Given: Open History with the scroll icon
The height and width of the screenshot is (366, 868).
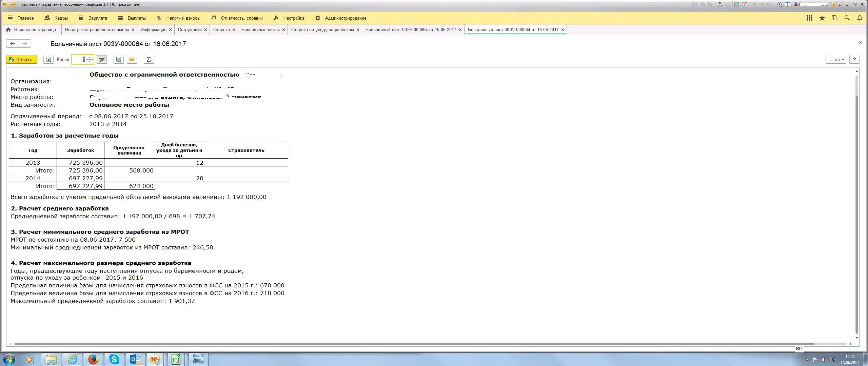Looking at the screenshot, I should coord(834,18).
